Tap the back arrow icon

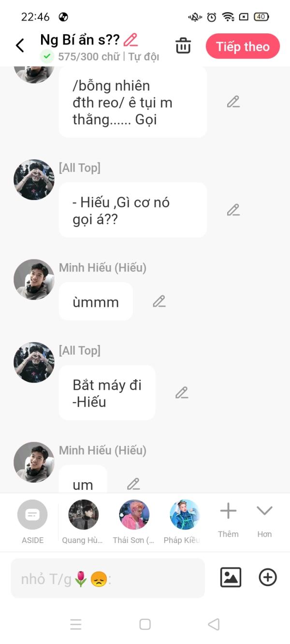[20, 46]
